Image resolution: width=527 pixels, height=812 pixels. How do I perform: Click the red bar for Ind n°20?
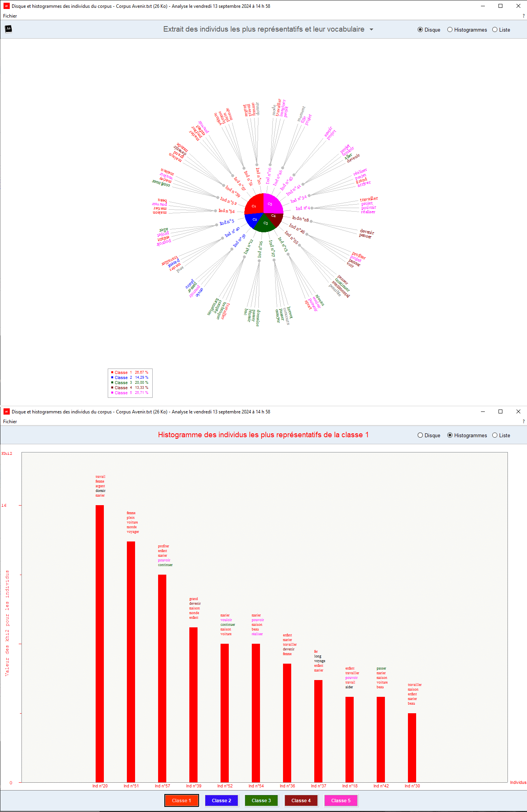(x=100, y=643)
